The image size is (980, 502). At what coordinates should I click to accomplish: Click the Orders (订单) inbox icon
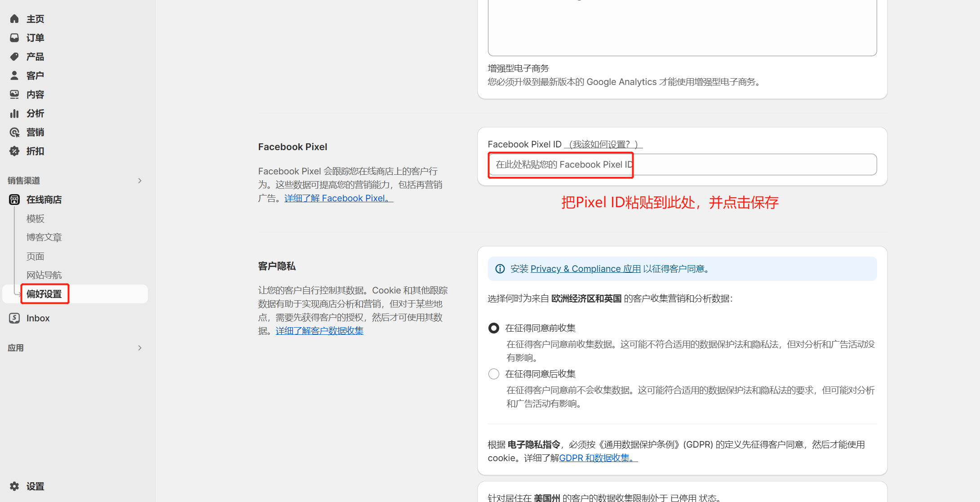[x=14, y=38]
